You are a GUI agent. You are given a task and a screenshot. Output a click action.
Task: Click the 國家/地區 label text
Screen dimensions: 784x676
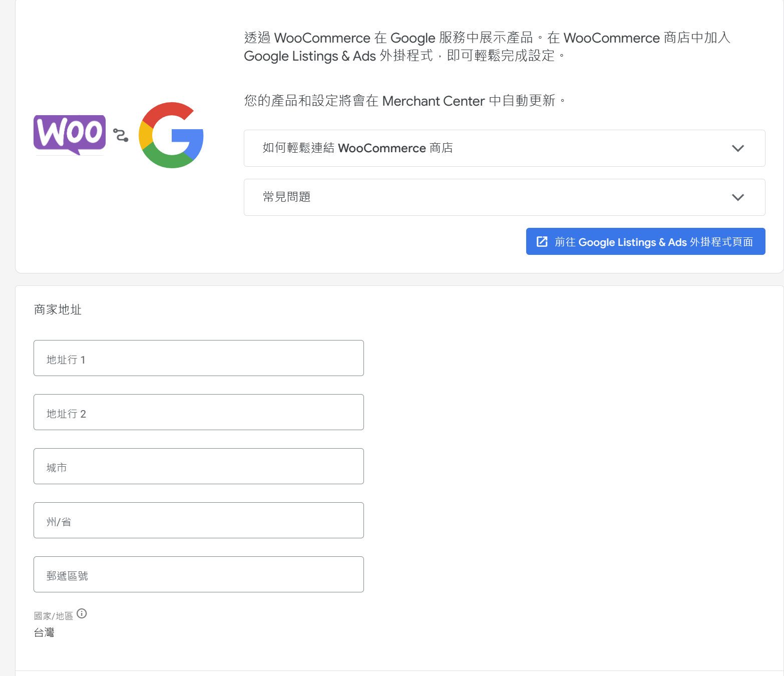[x=54, y=616]
